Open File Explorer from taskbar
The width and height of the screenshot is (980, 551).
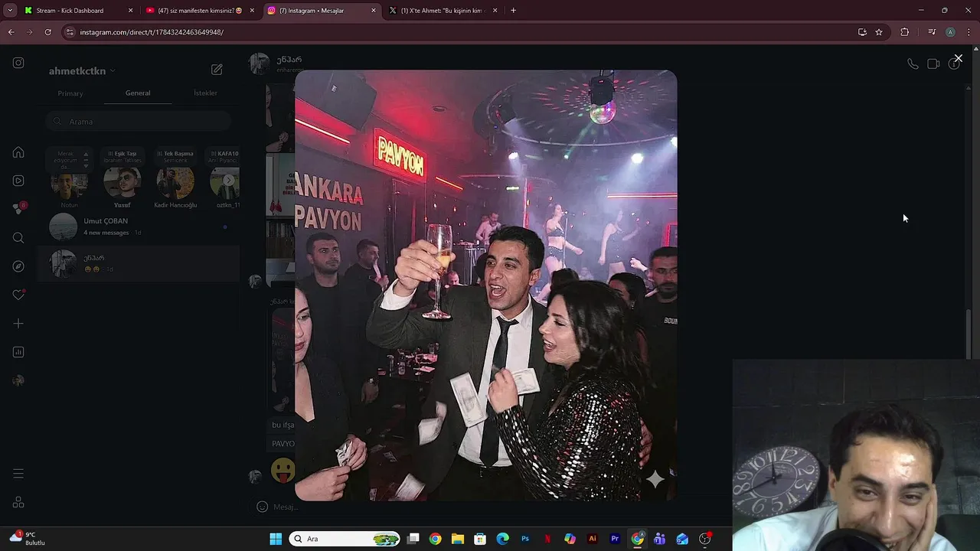click(x=457, y=539)
